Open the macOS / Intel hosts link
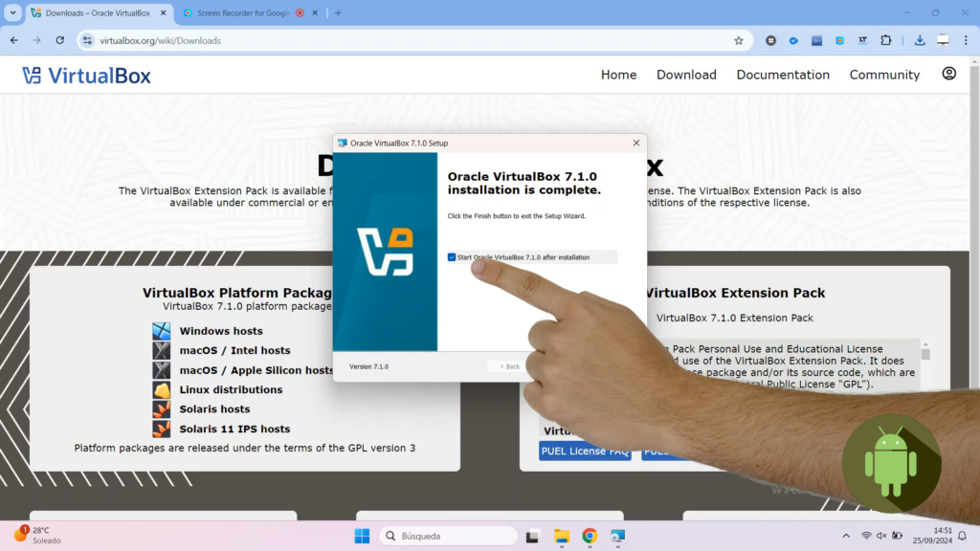This screenshot has height=551, width=980. [234, 351]
